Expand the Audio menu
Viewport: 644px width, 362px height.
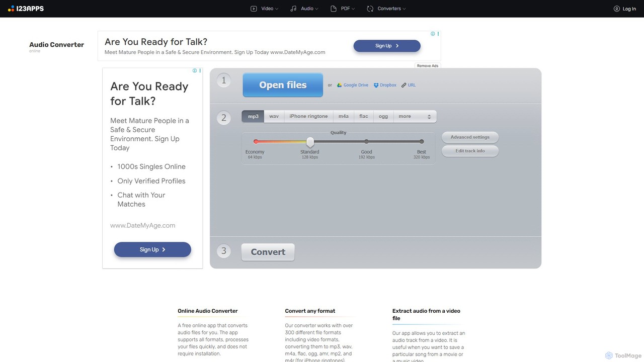304,9
